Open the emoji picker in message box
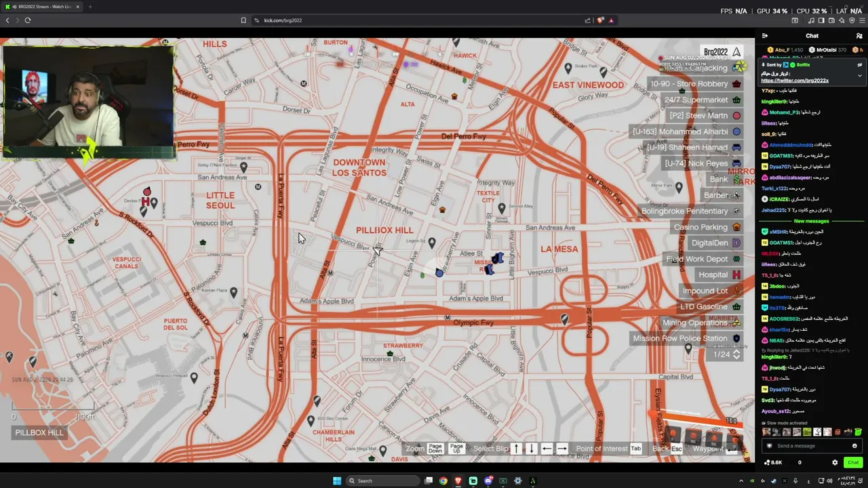868x488 pixels. 854,446
